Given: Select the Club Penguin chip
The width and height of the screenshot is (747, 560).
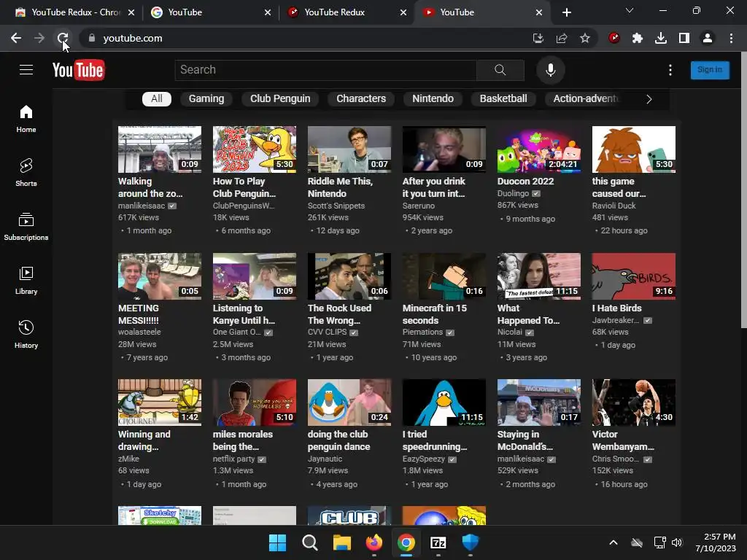Looking at the screenshot, I should click(x=280, y=99).
